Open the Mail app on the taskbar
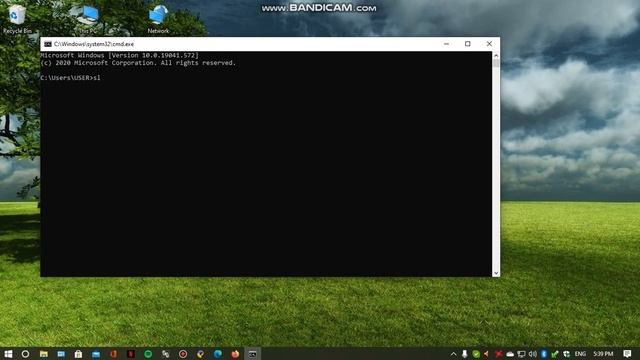This screenshot has width=640, height=360. [x=96, y=354]
